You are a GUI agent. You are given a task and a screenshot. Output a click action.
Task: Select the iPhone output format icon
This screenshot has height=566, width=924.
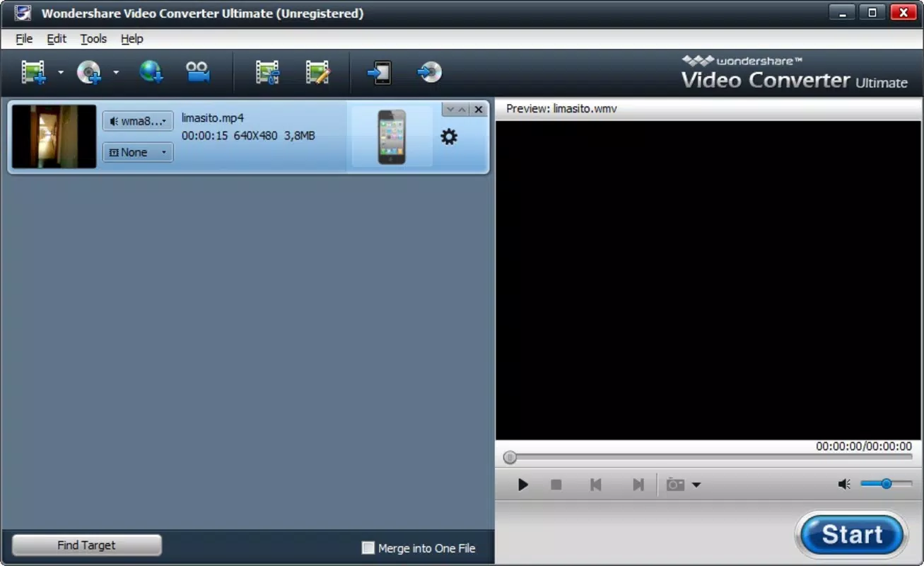click(392, 137)
